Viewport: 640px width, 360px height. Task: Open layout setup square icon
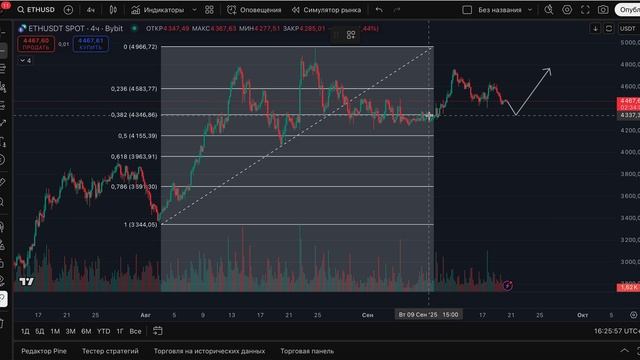click(467, 10)
